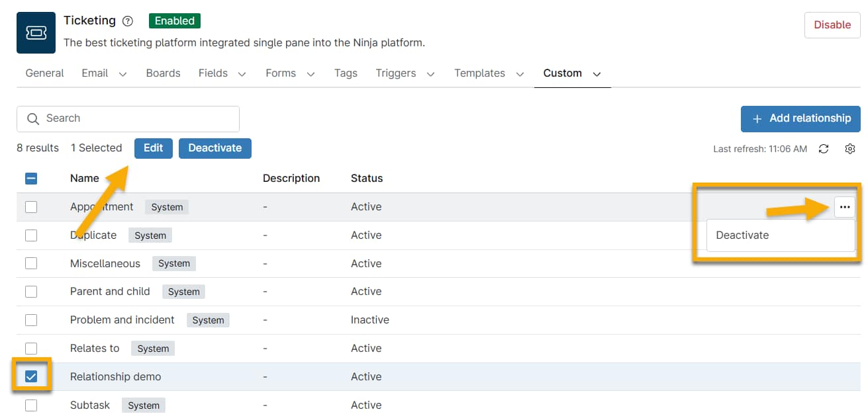Refresh the relationships list

click(x=823, y=149)
